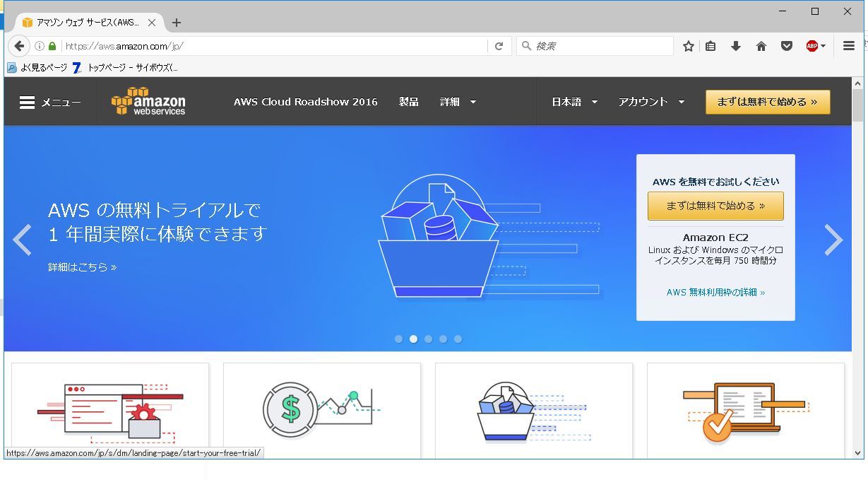Screen dimensions: 868x480
Task: Open the site information icon in address bar
Action: (x=40, y=46)
